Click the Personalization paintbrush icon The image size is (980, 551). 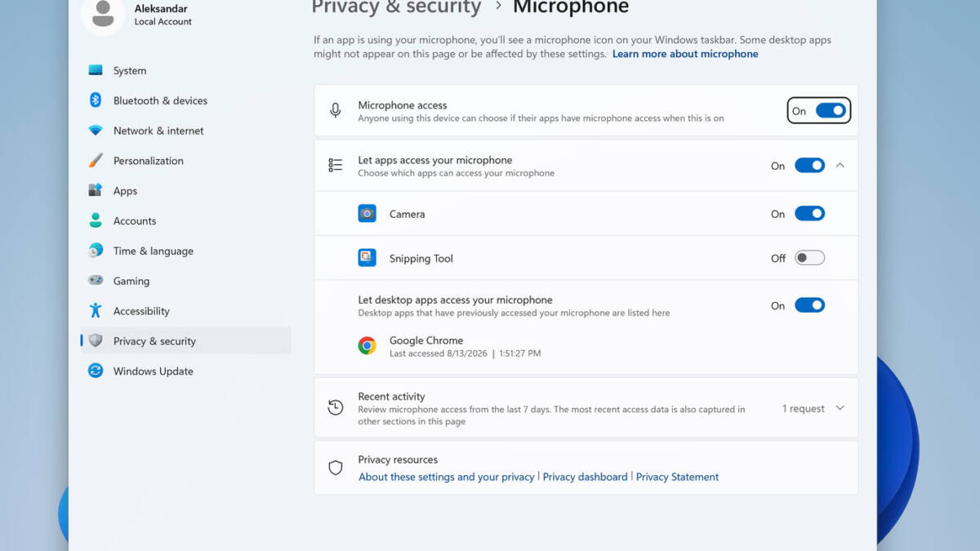96,161
